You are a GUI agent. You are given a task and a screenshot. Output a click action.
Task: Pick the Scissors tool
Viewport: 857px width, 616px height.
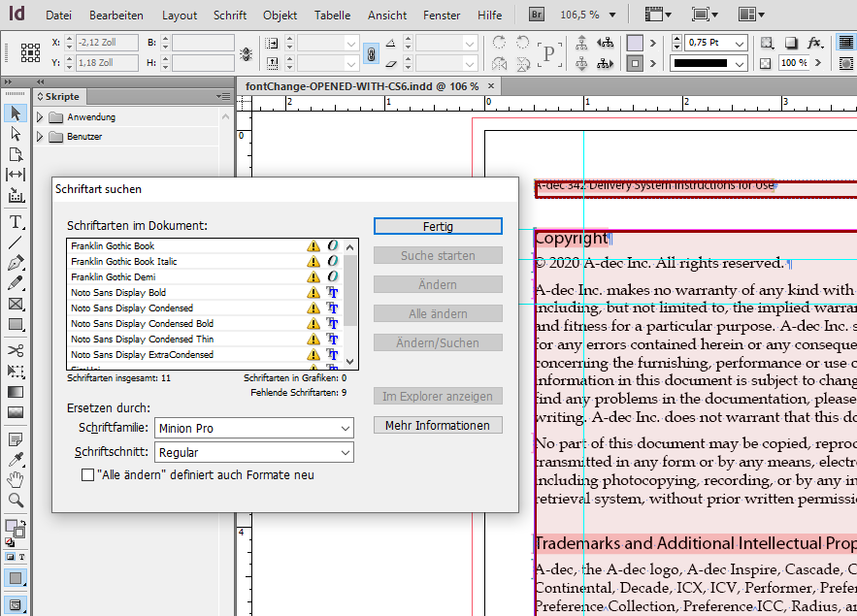[x=16, y=350]
